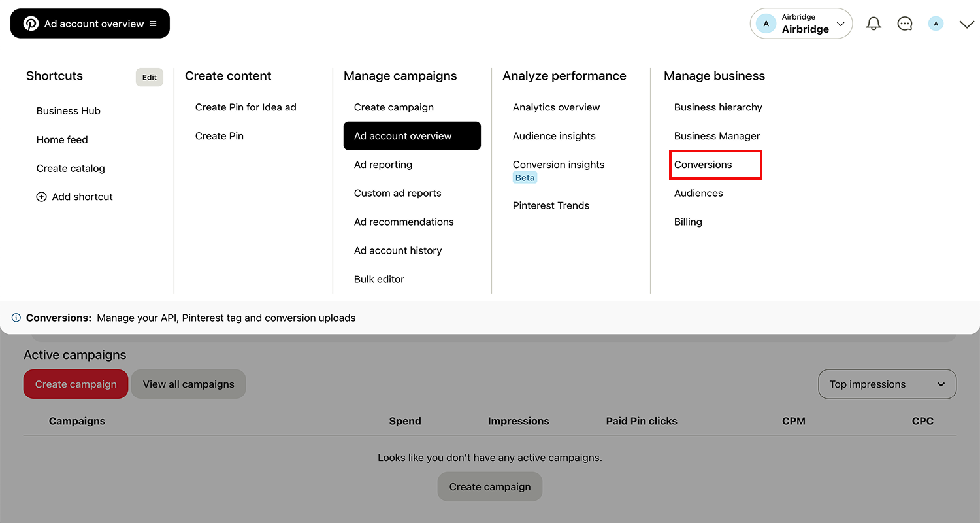Click the Impressions column header
The width and height of the screenshot is (980, 523).
click(x=519, y=421)
